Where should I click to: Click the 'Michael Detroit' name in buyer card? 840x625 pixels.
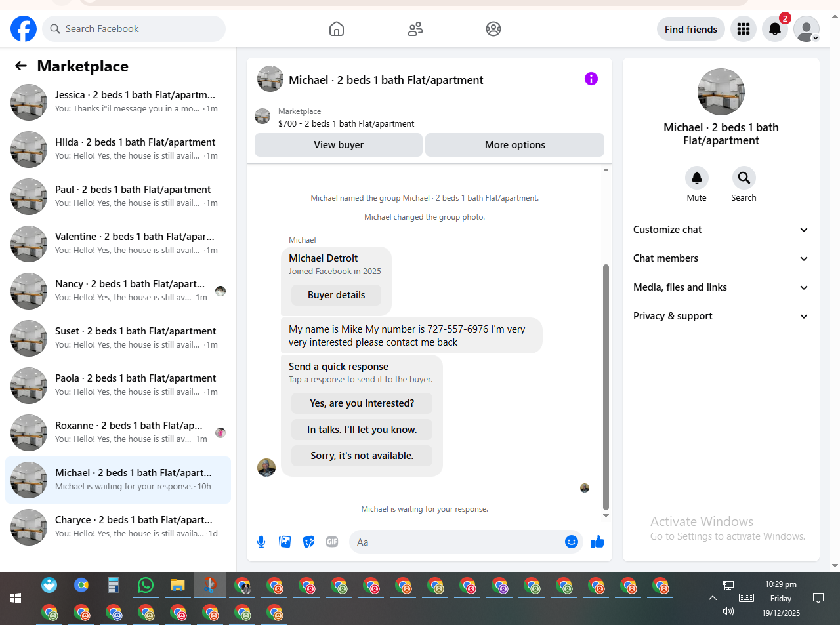[x=324, y=258]
